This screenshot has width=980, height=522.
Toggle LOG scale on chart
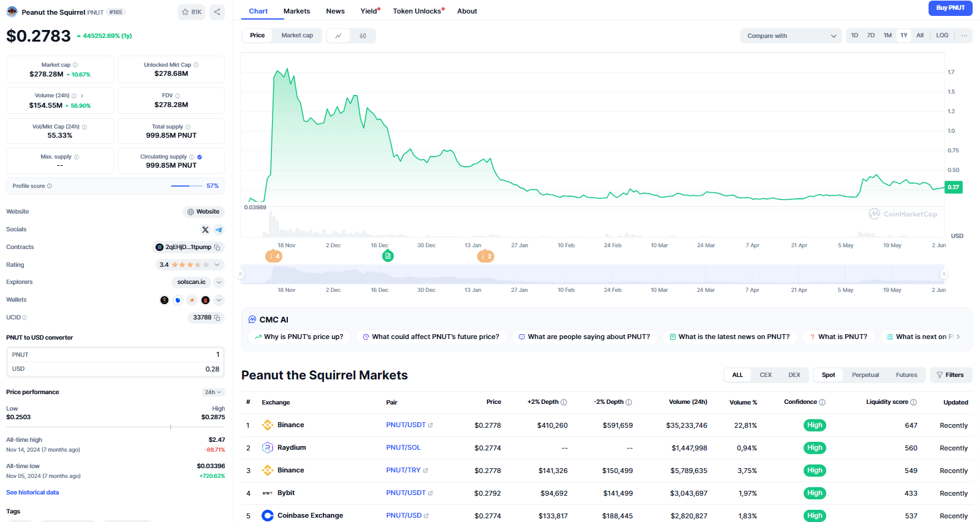(x=942, y=35)
